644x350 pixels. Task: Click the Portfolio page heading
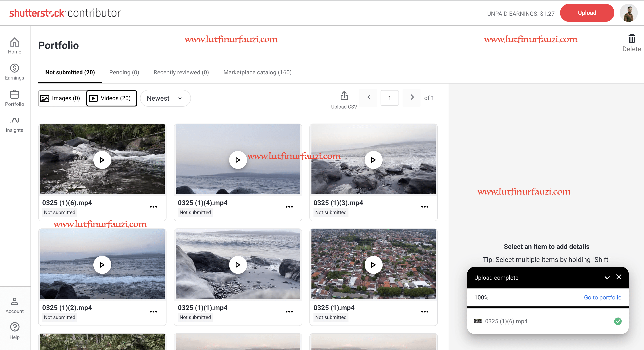pos(59,45)
